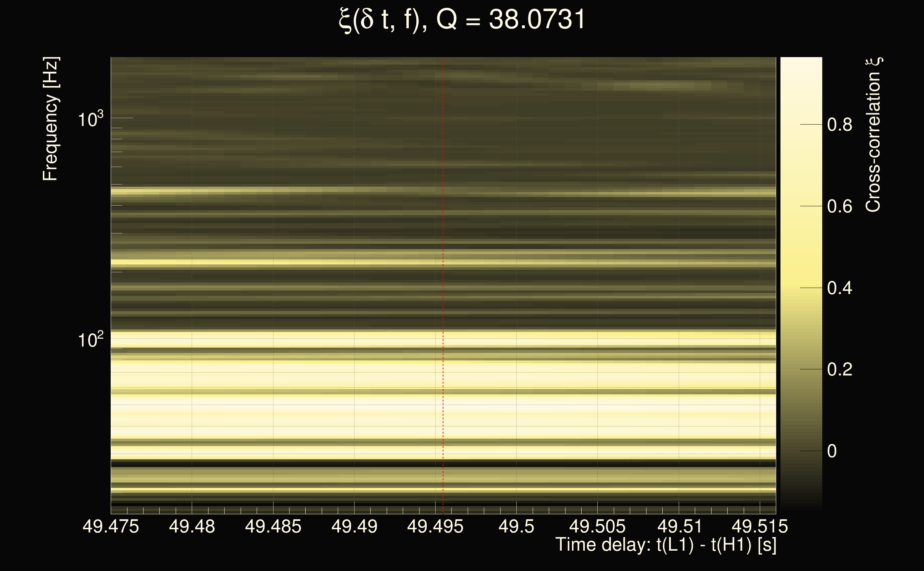Click the 0.4 tick on the colorbar
Screen dimensions: 924x571
pos(839,288)
